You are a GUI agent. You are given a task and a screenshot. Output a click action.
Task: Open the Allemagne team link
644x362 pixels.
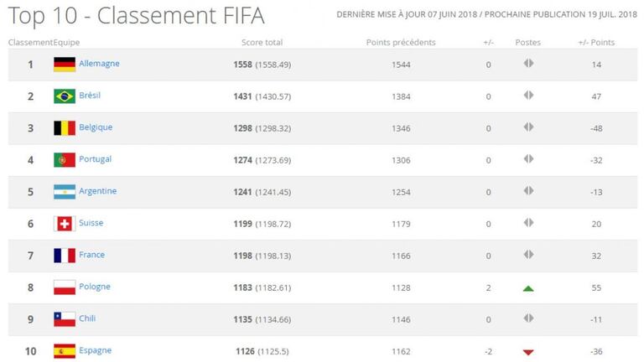[x=99, y=64]
